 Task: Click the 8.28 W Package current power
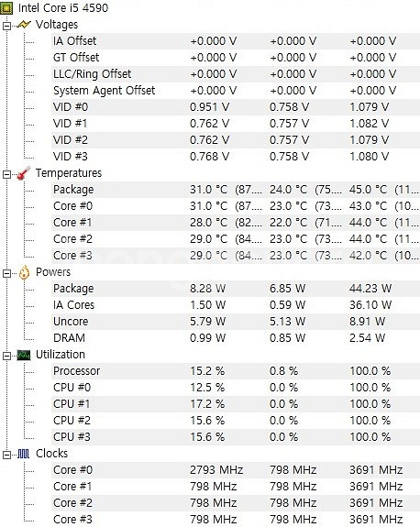pos(207,289)
